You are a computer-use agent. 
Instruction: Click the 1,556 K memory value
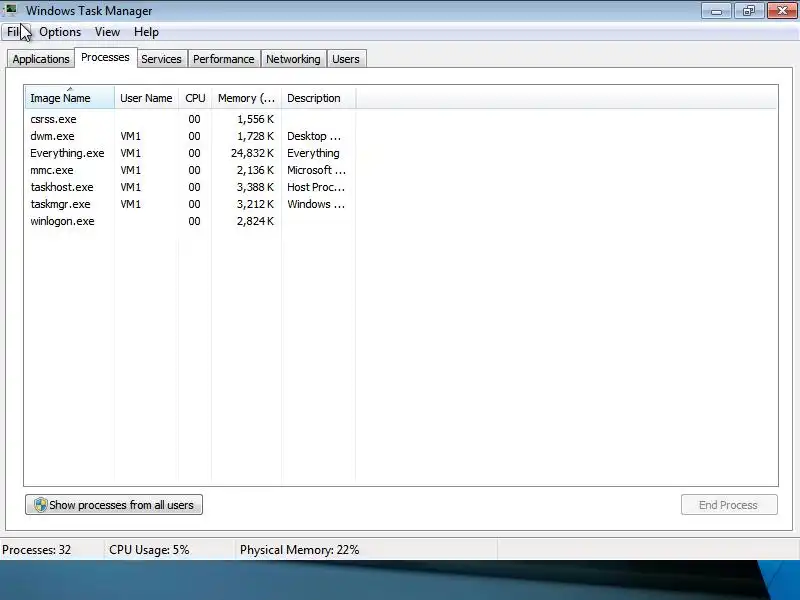pos(255,119)
